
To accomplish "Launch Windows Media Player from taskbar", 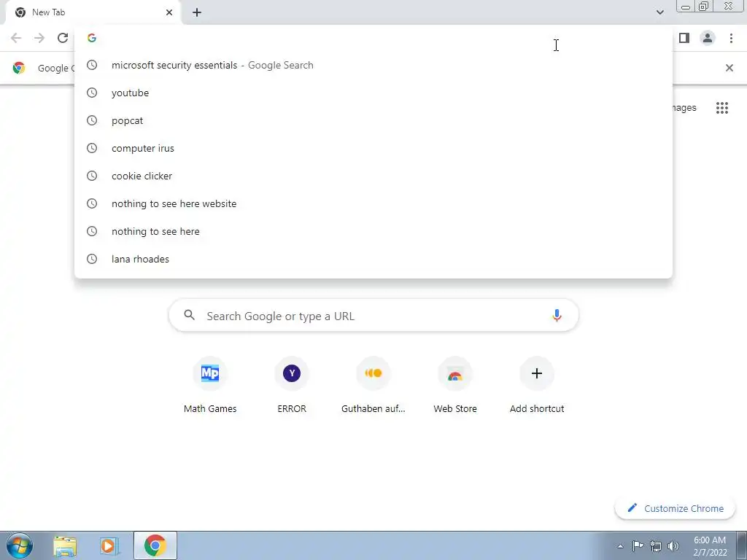I will click(x=109, y=545).
